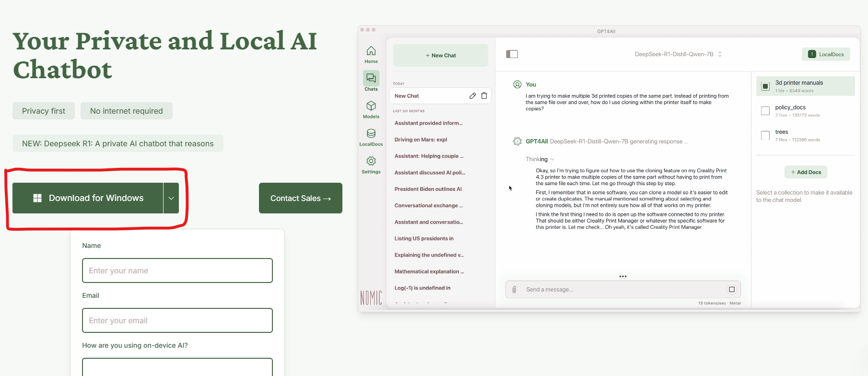
Task: Uncheck the 3d printer manuals collection
Action: (x=765, y=86)
